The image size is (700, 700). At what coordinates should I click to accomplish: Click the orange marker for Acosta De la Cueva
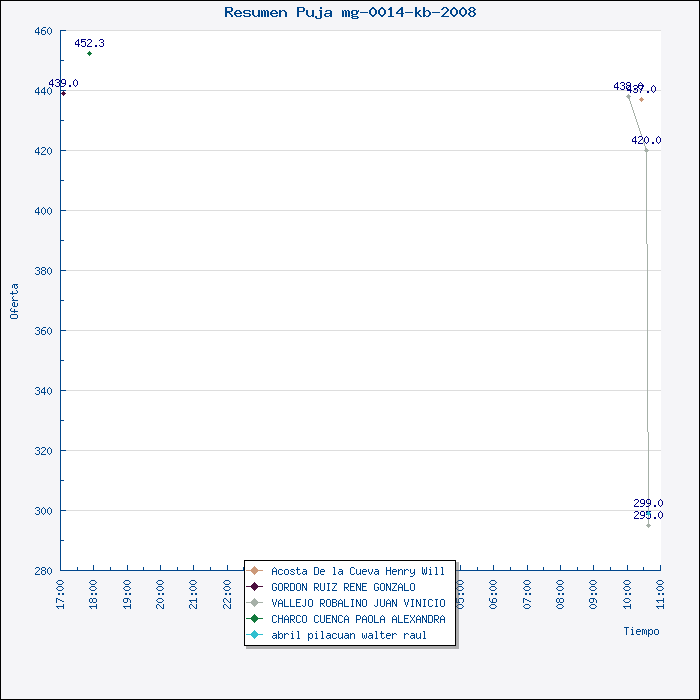(256, 571)
